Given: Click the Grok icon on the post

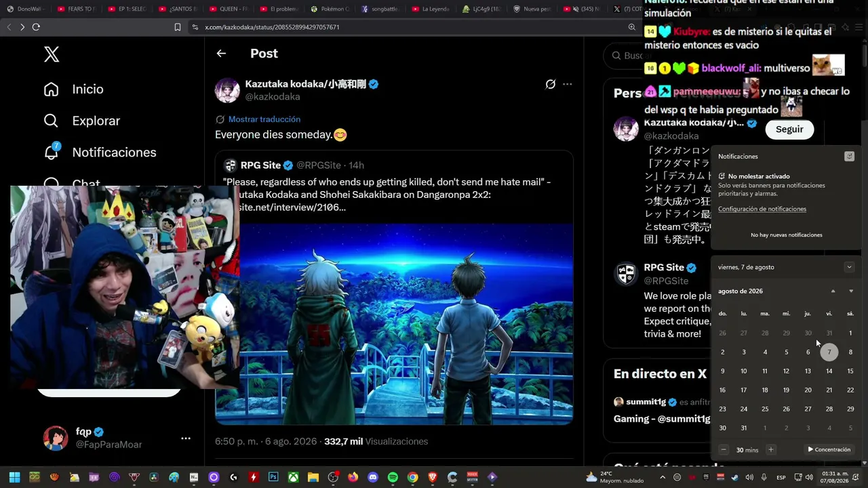Looking at the screenshot, I should coord(551,84).
